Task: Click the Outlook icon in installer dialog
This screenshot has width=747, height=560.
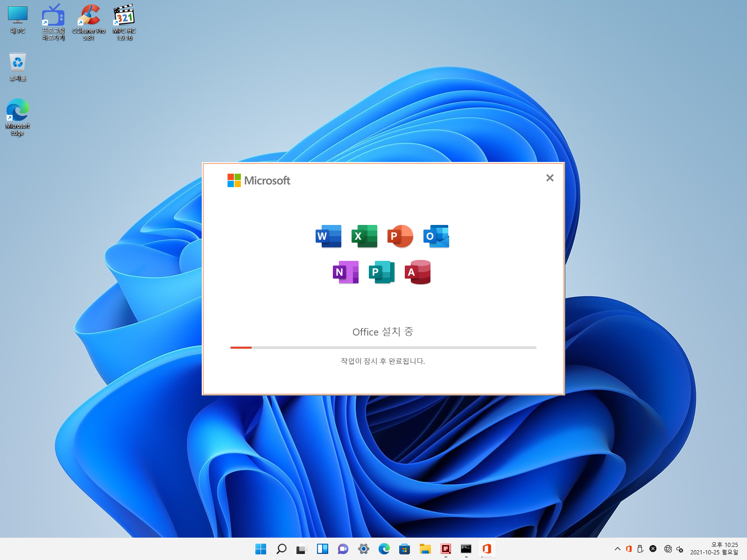Action: pyautogui.click(x=436, y=236)
